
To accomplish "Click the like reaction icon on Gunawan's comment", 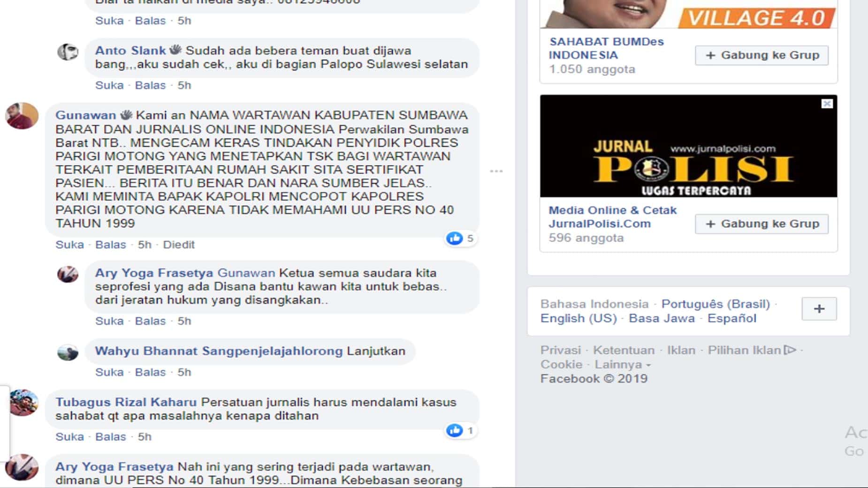I will (x=454, y=238).
